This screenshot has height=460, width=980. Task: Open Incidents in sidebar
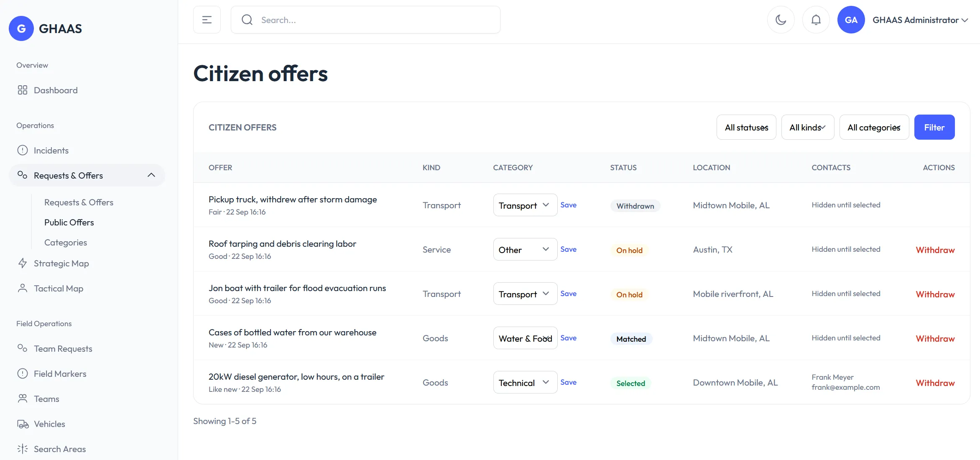[x=51, y=151]
